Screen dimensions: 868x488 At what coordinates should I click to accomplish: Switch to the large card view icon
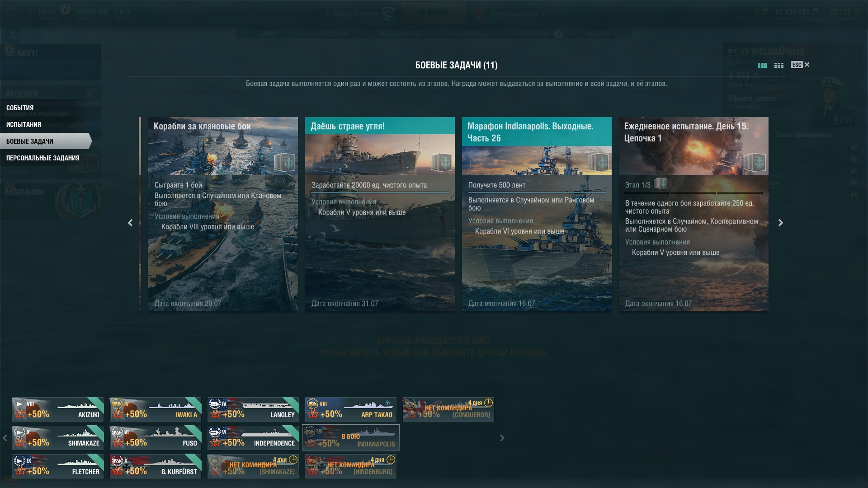(762, 65)
